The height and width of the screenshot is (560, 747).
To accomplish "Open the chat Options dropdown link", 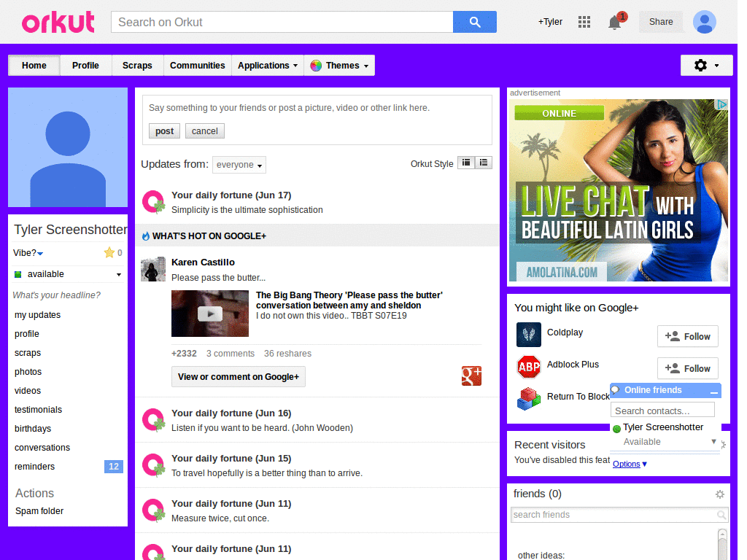I will point(630,464).
